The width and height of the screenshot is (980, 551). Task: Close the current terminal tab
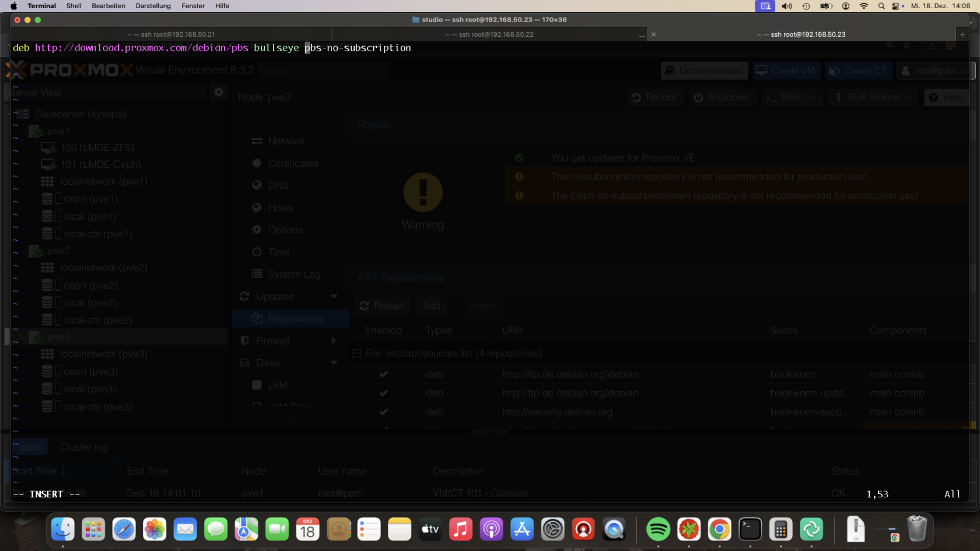tap(653, 34)
